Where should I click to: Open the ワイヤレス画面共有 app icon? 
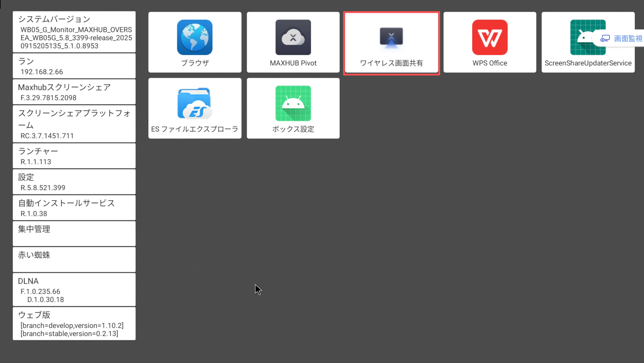391,37
